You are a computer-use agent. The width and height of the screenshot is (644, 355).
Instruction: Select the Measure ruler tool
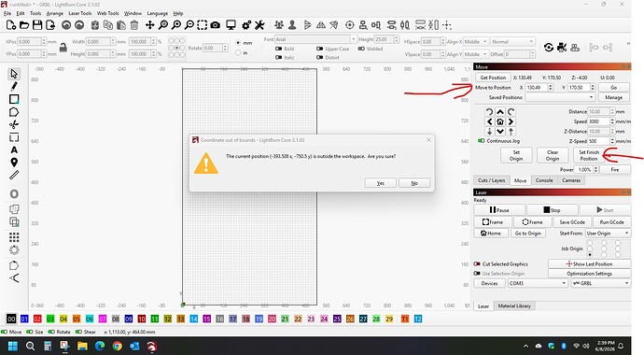click(x=14, y=175)
